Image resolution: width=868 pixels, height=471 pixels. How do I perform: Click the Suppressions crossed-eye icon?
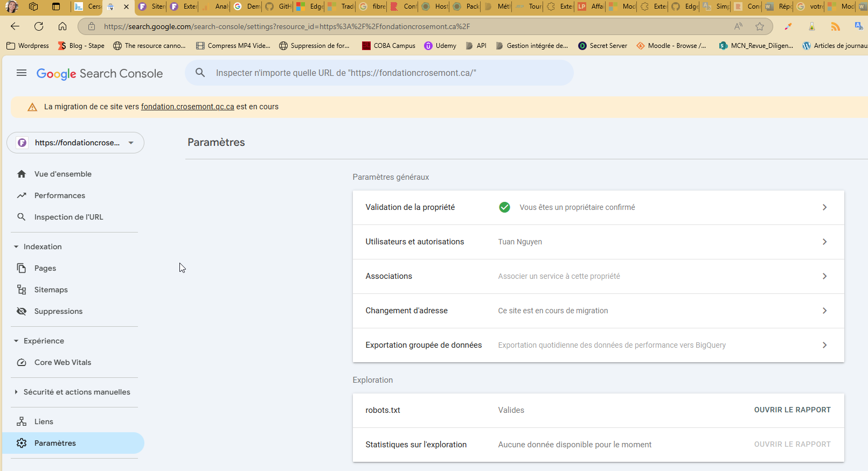coord(22,311)
